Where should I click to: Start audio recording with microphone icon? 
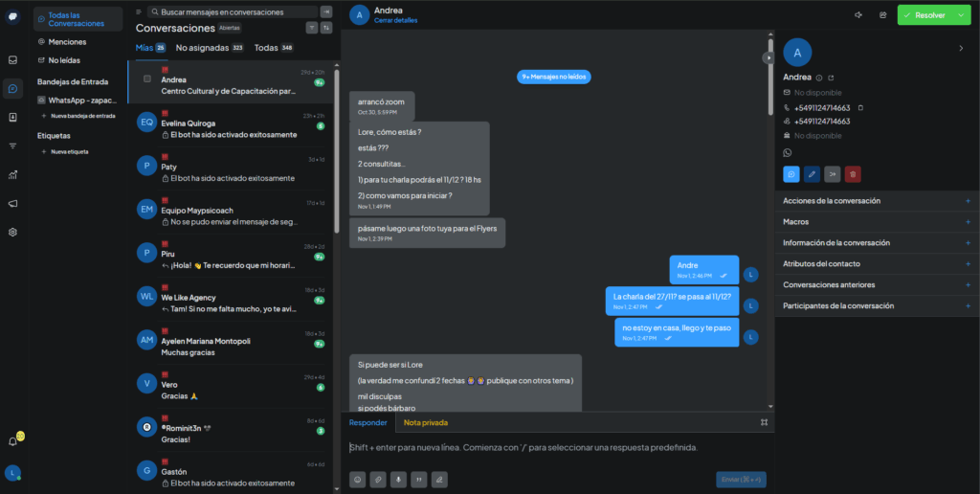coord(398,479)
